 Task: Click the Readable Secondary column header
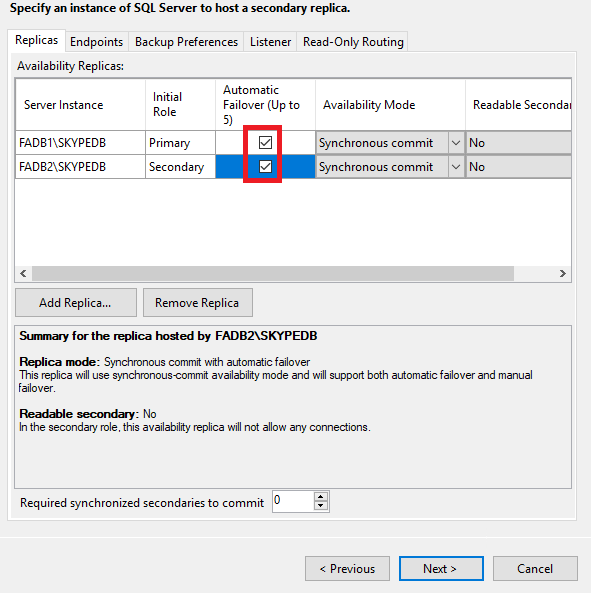518,105
